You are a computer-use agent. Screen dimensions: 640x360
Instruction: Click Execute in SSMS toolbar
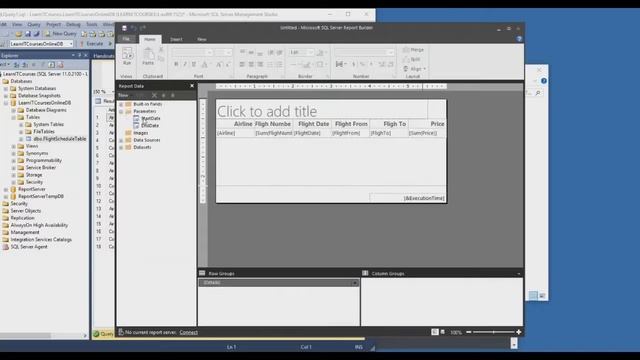91,43
